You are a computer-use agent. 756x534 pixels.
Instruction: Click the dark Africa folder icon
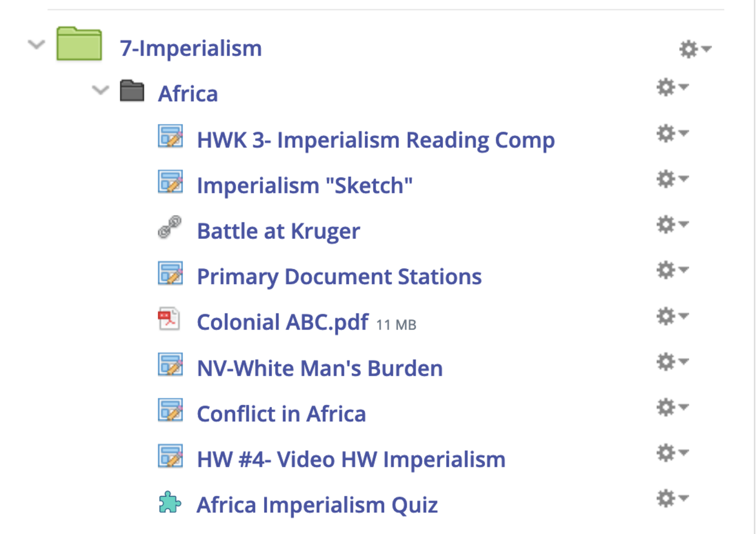[x=132, y=91]
